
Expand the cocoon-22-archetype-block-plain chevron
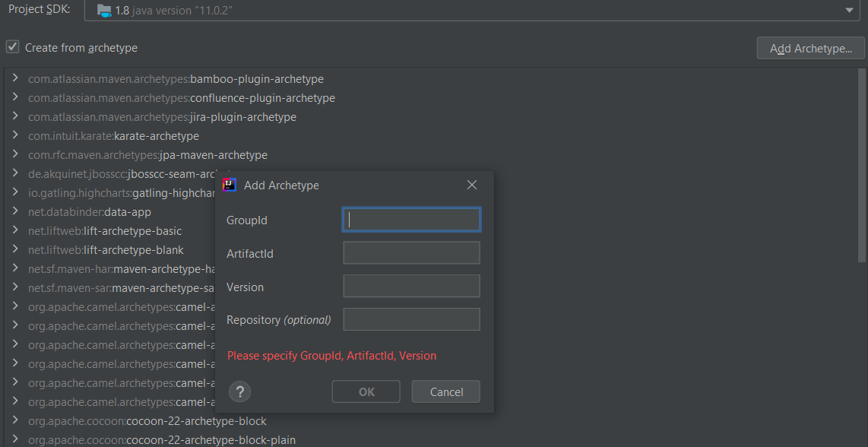click(15, 439)
